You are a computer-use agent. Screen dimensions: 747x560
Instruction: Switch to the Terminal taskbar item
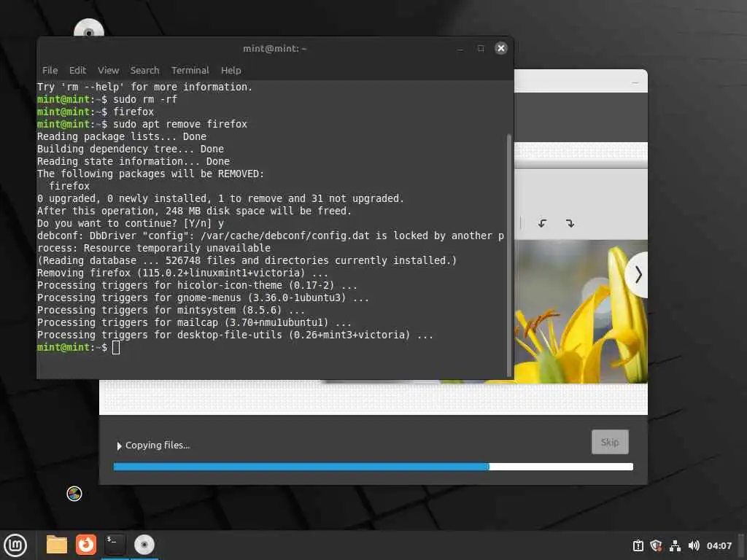115,545
